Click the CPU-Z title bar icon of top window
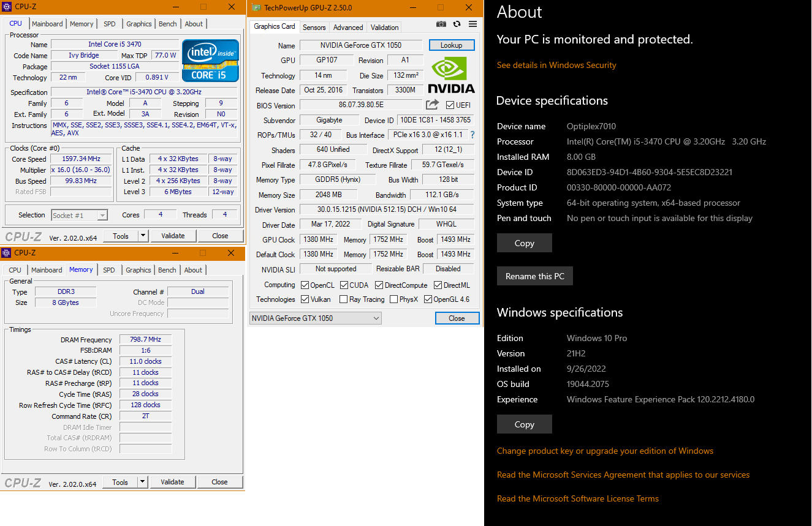812x526 pixels. 7,7
